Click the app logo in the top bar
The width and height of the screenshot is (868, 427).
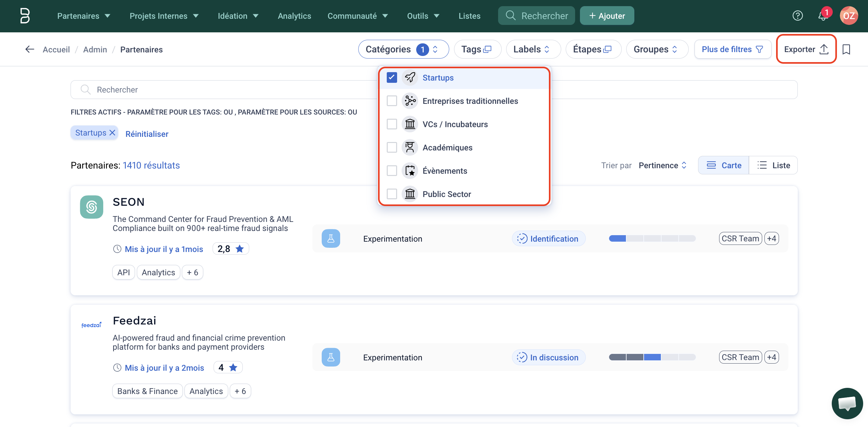25,16
